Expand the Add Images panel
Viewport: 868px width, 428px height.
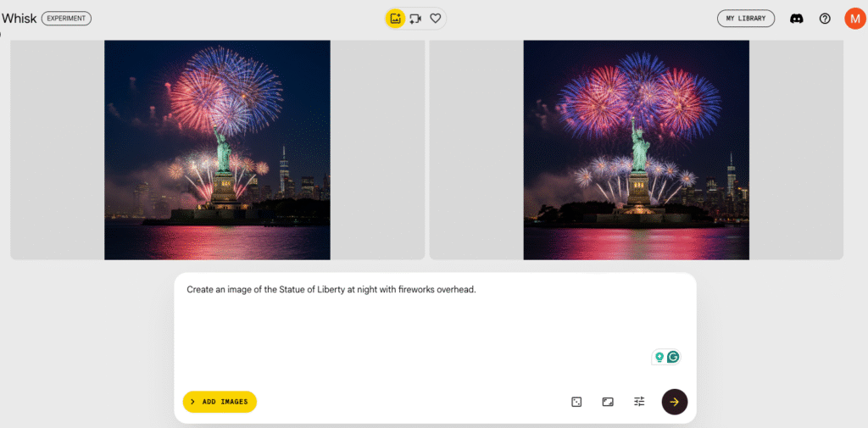click(x=220, y=402)
